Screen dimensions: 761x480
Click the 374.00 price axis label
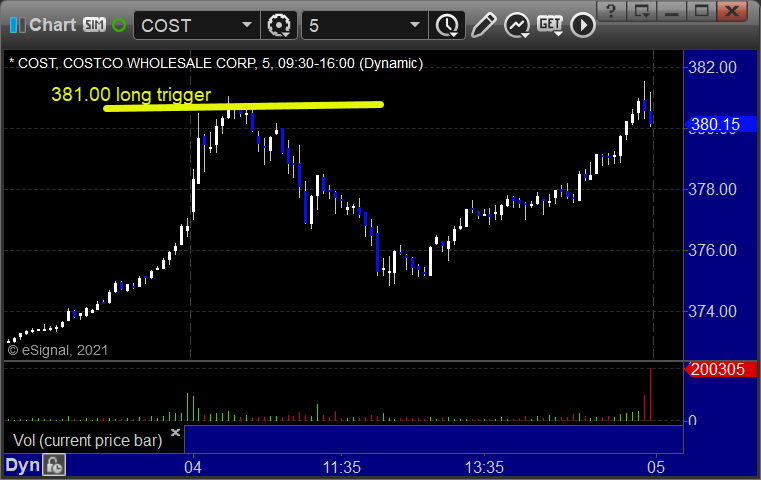click(x=712, y=311)
